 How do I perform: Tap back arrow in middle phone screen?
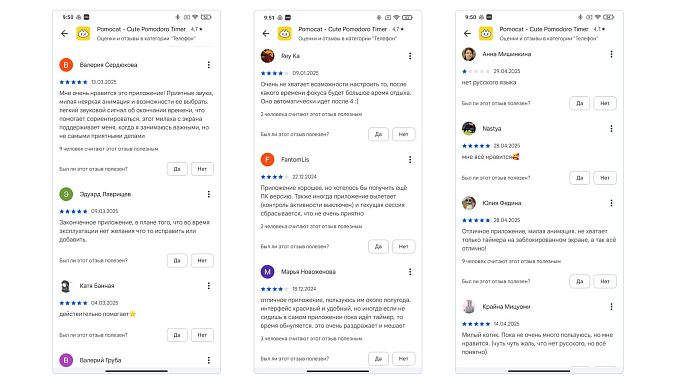266,33
